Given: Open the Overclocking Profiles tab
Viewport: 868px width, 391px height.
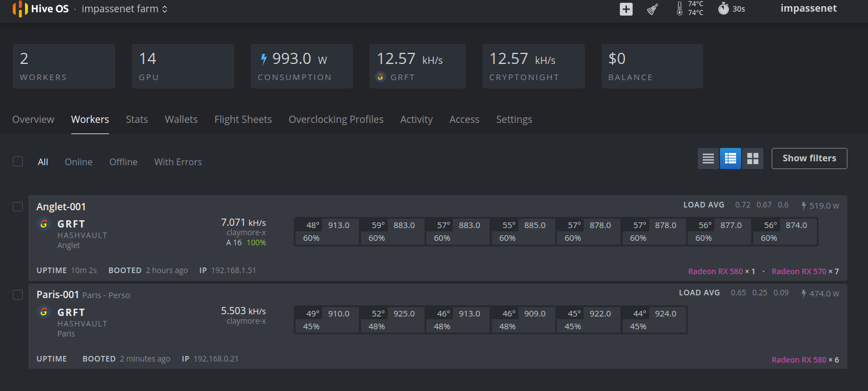Looking at the screenshot, I should click(336, 120).
